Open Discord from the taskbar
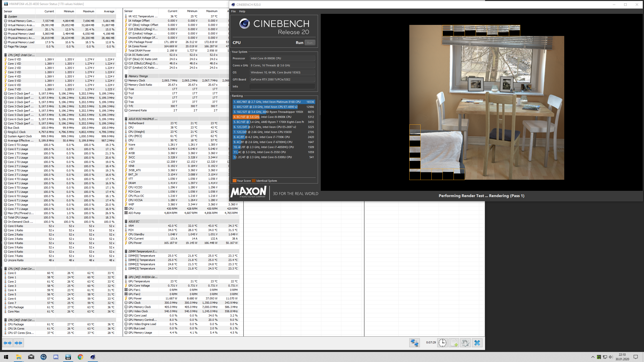The image size is (644, 362). [x=56, y=357]
